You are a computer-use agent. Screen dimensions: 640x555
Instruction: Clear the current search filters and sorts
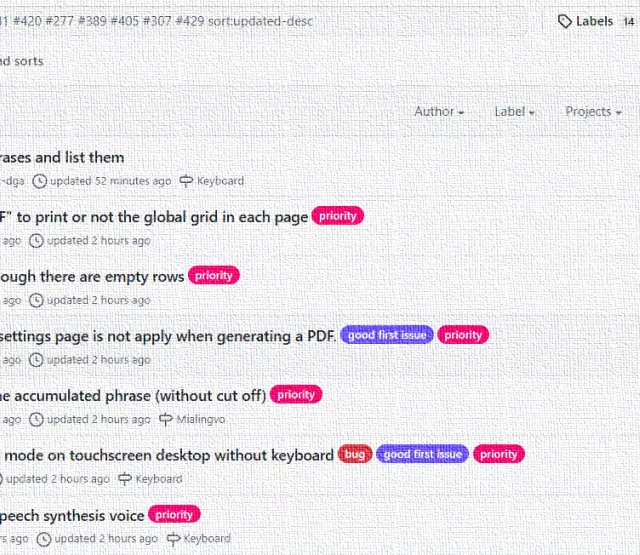(20, 61)
